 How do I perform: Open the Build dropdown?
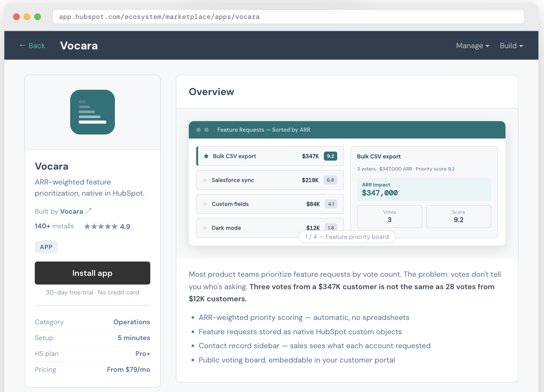[511, 45]
